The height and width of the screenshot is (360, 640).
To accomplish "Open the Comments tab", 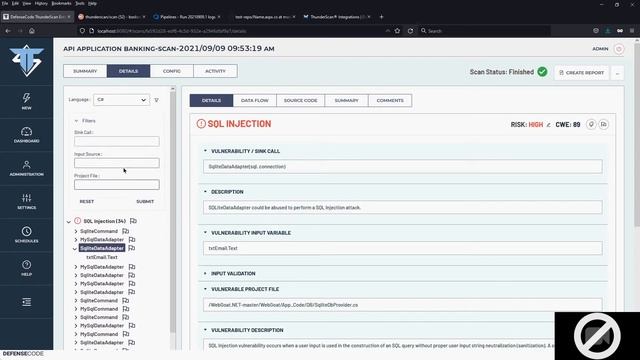I will tap(390, 100).
